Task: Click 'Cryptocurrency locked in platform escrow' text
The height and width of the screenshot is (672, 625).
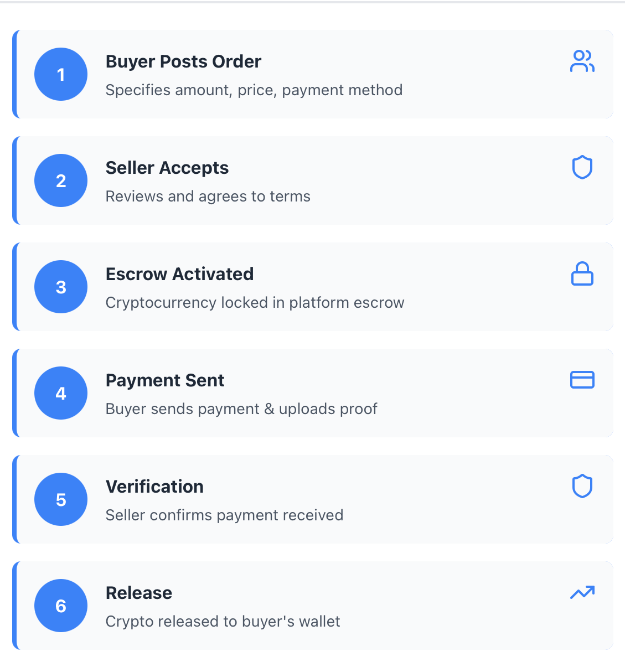Action: pos(255,303)
